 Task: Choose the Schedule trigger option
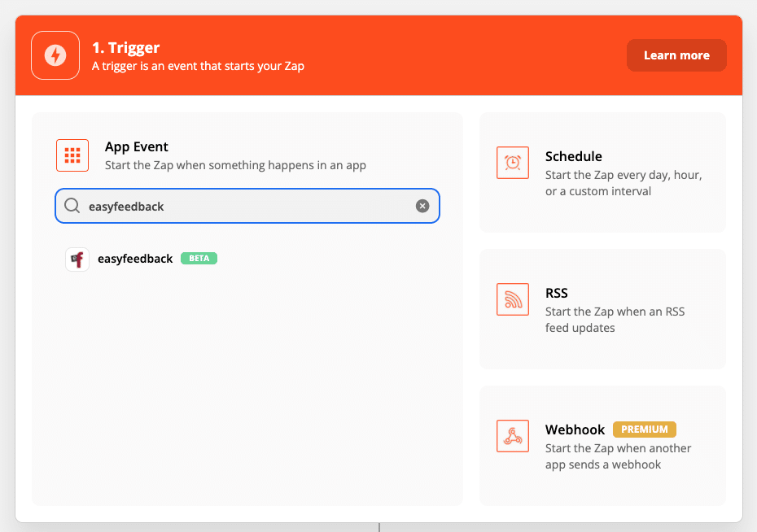(x=602, y=172)
